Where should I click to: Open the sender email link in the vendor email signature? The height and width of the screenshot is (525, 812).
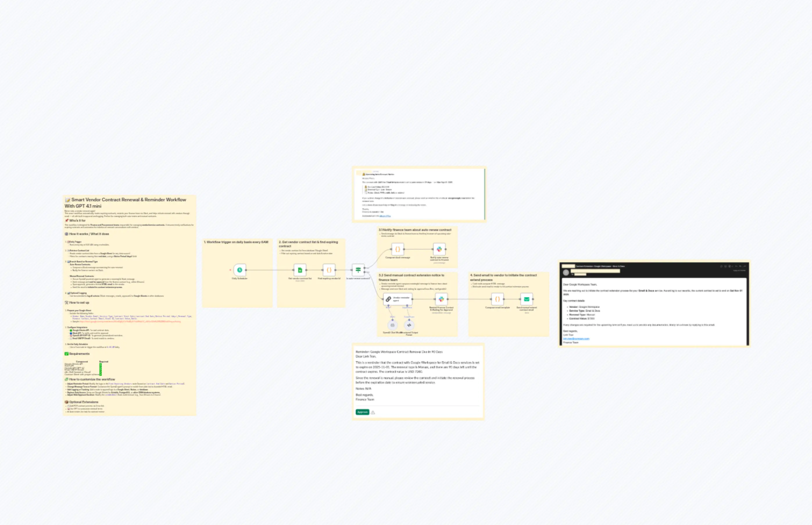576,339
